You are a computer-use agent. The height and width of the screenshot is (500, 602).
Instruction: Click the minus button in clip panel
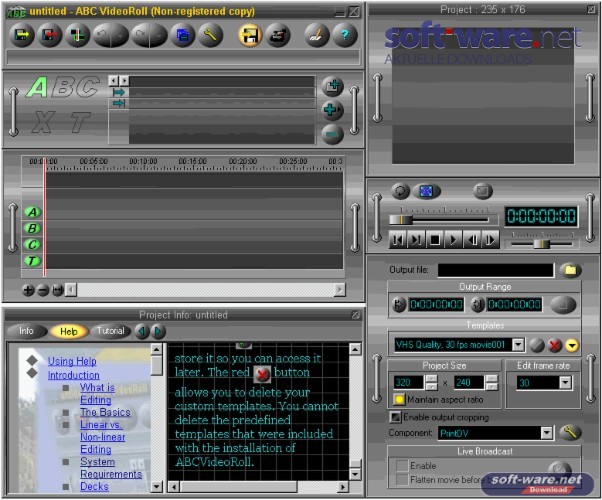(x=332, y=134)
